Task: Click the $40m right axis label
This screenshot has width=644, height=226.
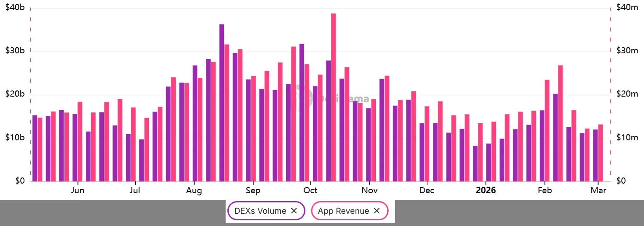Action: (627, 7)
